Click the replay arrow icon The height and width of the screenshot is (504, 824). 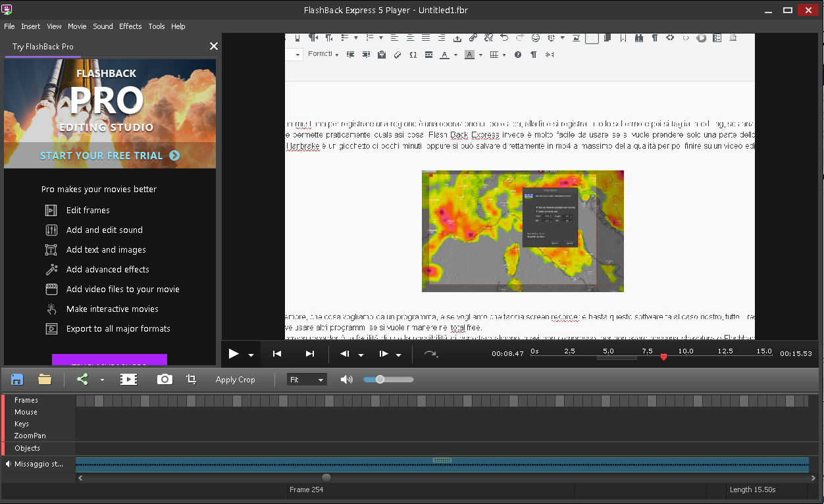(x=431, y=354)
